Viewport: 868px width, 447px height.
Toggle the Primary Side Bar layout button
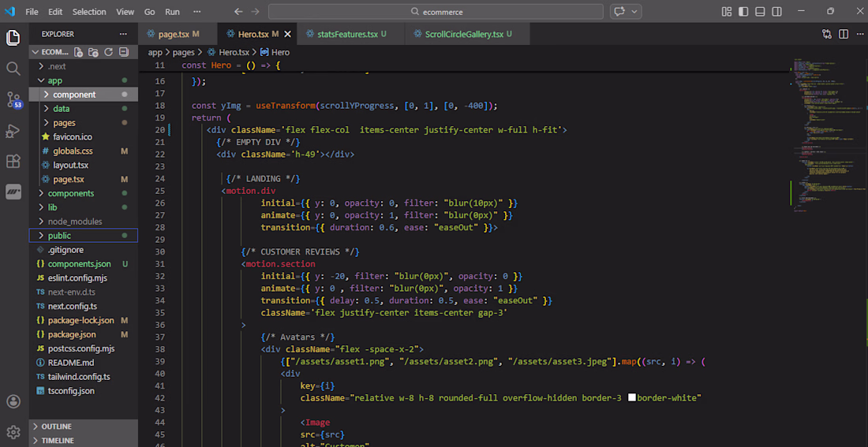(743, 12)
